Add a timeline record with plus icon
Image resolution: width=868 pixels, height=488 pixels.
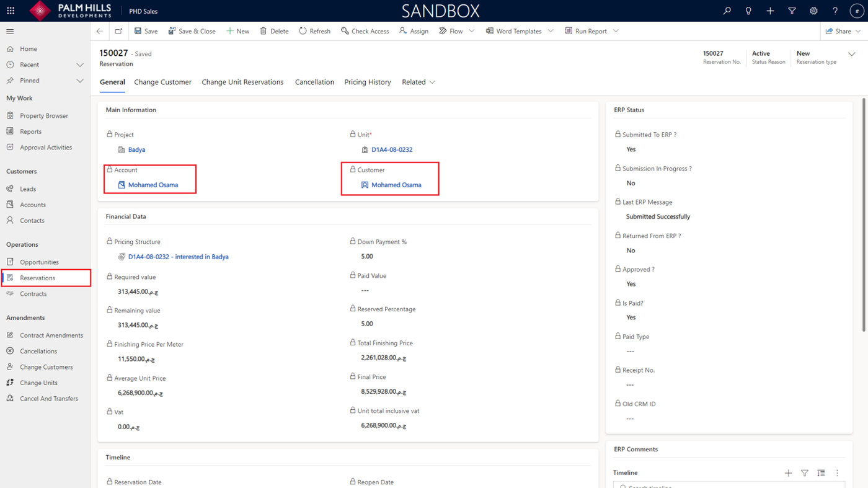pyautogui.click(x=788, y=473)
